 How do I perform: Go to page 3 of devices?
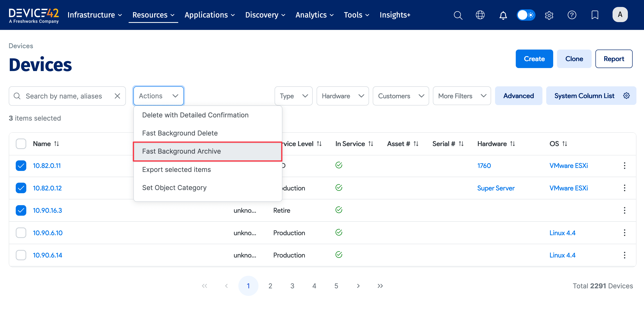click(x=292, y=286)
